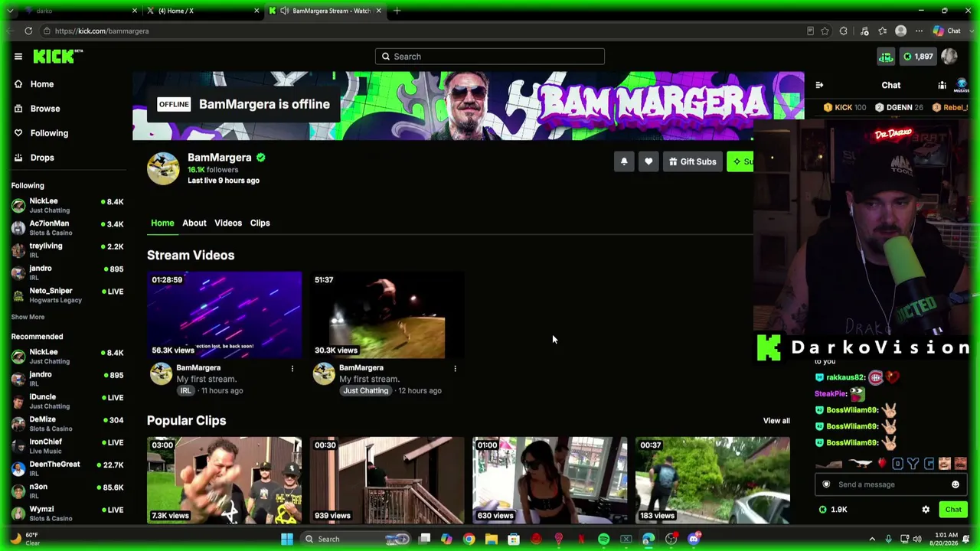Open chat settings gear
Viewport: 980px width, 551px height.
coord(926,510)
